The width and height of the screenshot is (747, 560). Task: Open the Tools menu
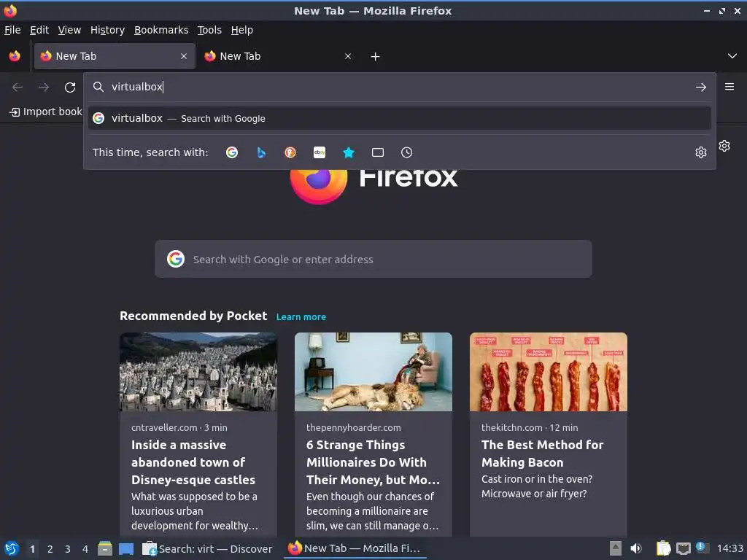pyautogui.click(x=209, y=30)
